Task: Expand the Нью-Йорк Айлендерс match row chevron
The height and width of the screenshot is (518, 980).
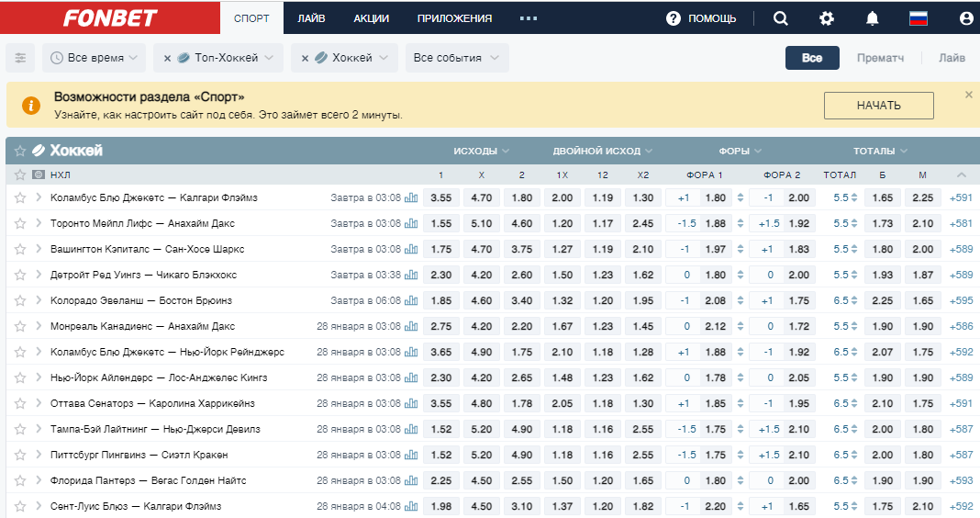Action: pos(39,377)
